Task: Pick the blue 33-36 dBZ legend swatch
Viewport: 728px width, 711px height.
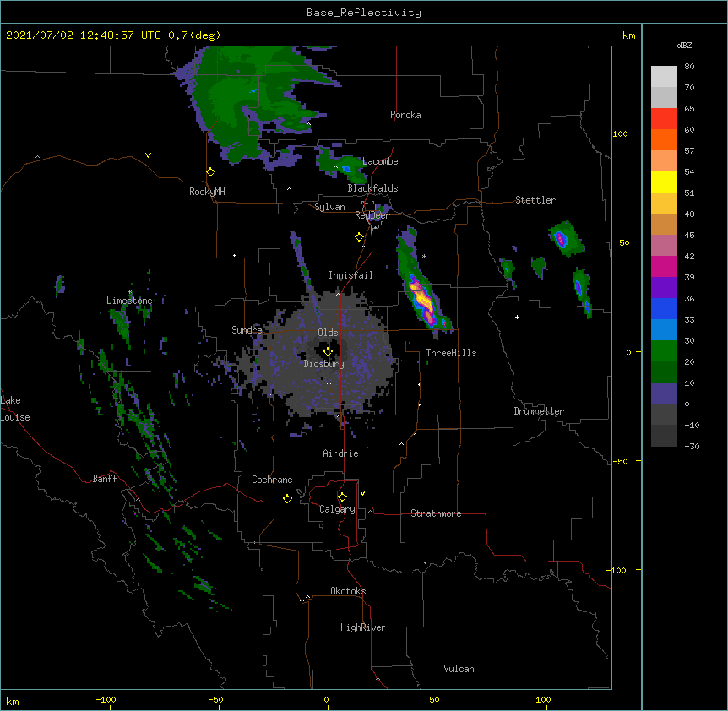Action: click(664, 308)
